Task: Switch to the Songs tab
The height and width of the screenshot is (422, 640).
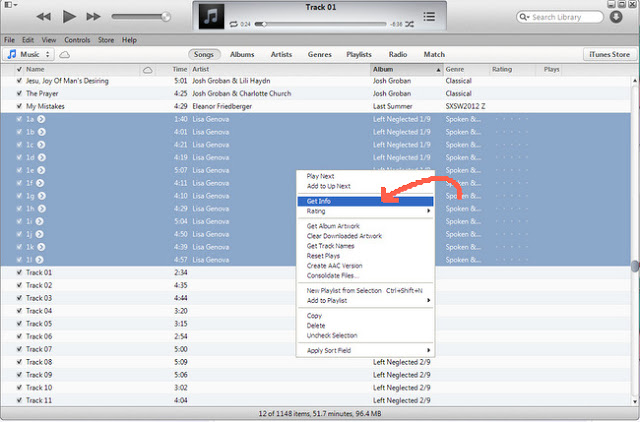Action: (204, 54)
